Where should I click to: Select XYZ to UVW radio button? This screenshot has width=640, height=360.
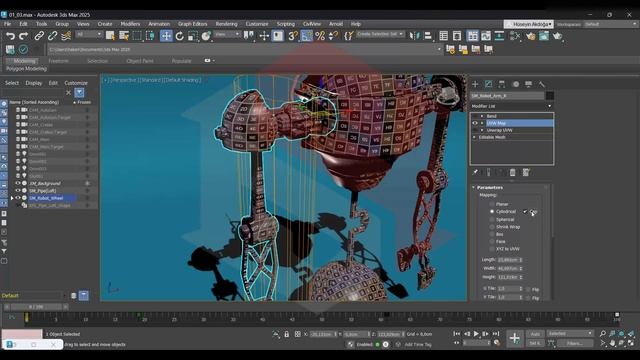click(492, 249)
